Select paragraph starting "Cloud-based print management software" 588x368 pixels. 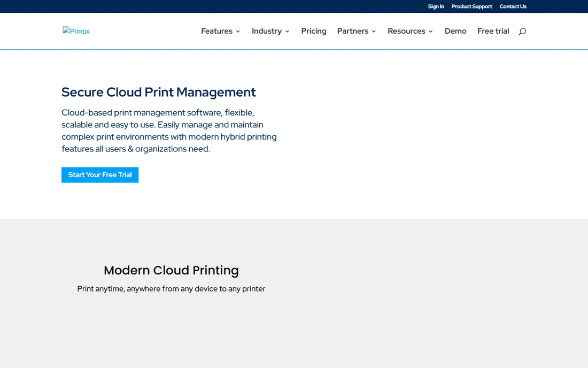tap(169, 131)
